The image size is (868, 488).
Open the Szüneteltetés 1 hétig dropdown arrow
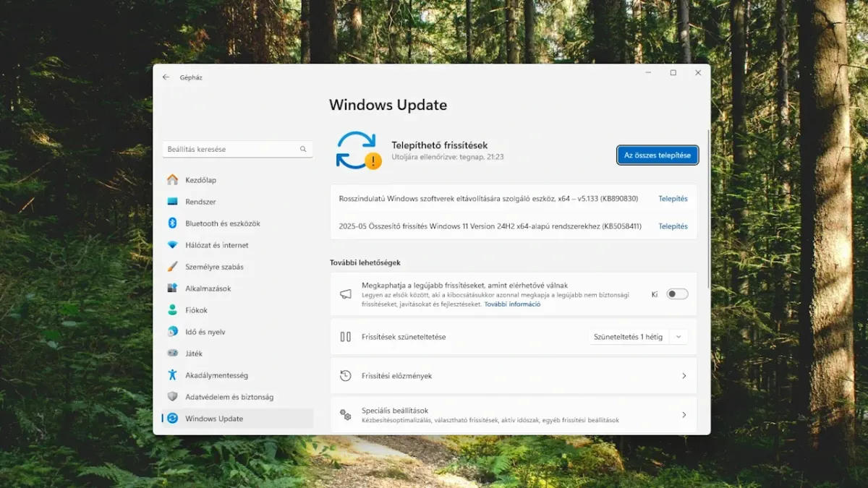(678, 337)
